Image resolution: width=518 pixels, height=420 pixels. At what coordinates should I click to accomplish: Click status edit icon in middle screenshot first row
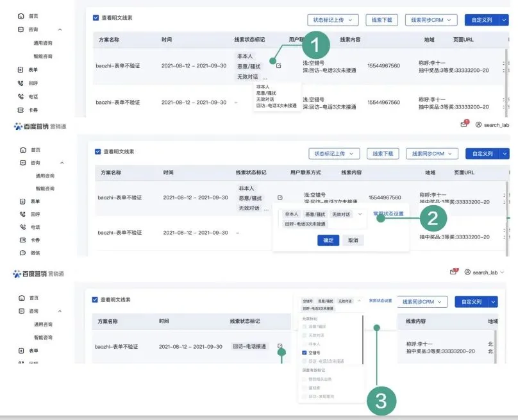click(x=280, y=197)
